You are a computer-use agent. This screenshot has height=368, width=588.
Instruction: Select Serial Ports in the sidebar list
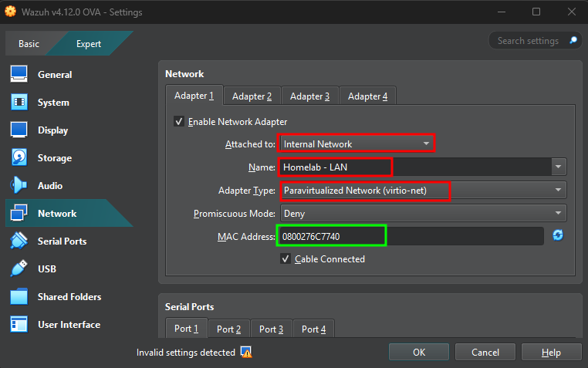[x=69, y=241]
